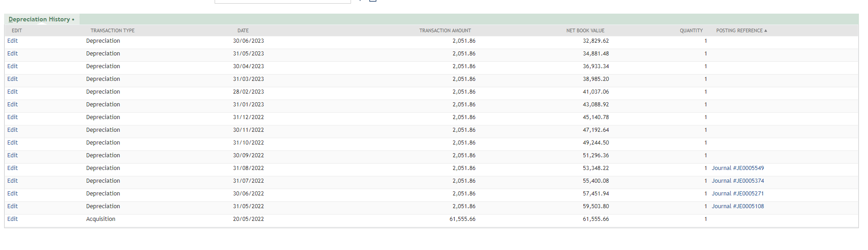This screenshot has height=250, width=868.
Task: Sort by the Transaction Amount column header
Action: click(x=445, y=30)
